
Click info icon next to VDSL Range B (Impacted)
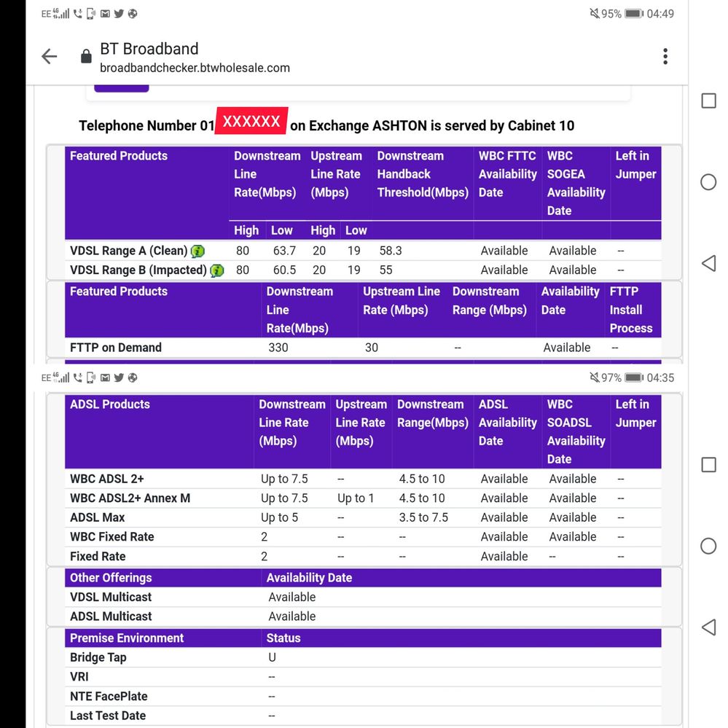[216, 270]
